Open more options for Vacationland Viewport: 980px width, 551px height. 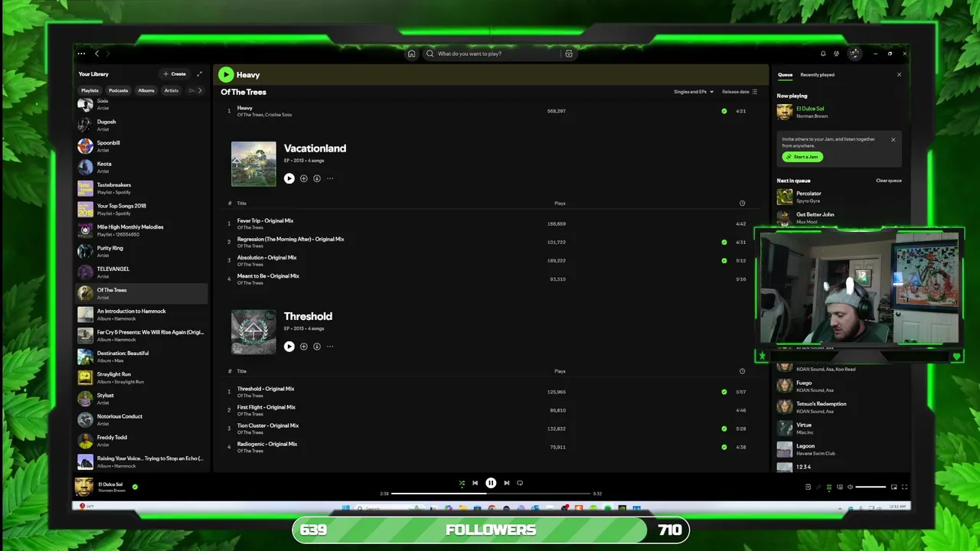click(330, 178)
